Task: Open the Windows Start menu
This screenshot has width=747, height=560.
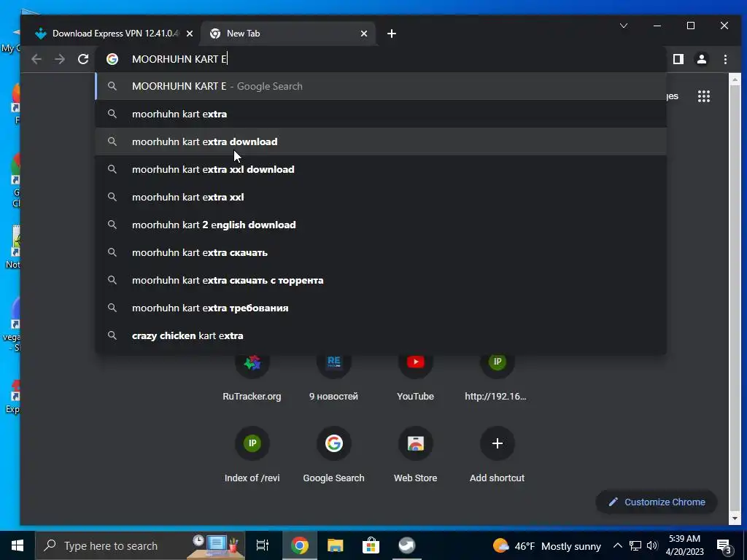Action: pyautogui.click(x=18, y=545)
